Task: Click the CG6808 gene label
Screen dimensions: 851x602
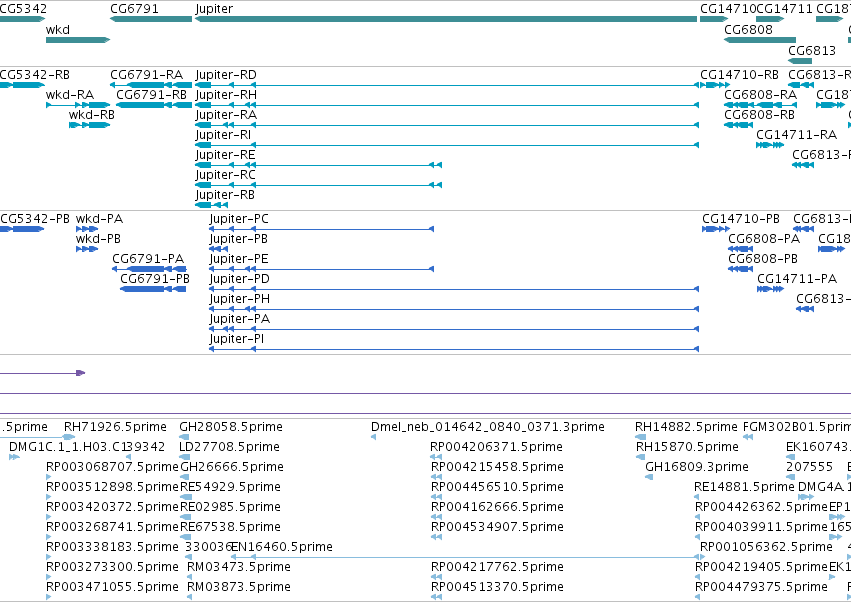Action: pyautogui.click(x=748, y=30)
